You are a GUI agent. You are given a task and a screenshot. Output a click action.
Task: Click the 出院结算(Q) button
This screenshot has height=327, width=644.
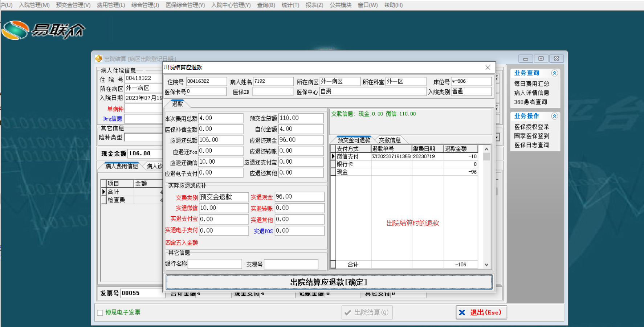coord(367,312)
